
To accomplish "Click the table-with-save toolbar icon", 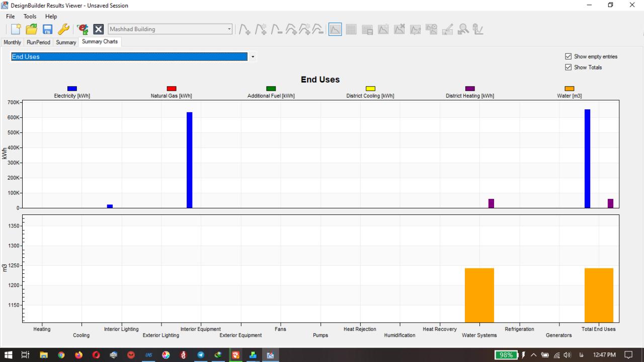I will coord(367,30).
